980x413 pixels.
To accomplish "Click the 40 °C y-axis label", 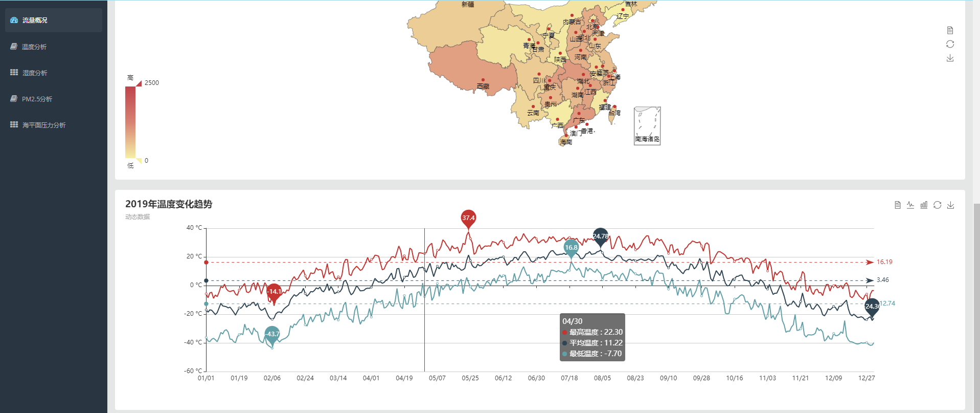I will (194, 228).
